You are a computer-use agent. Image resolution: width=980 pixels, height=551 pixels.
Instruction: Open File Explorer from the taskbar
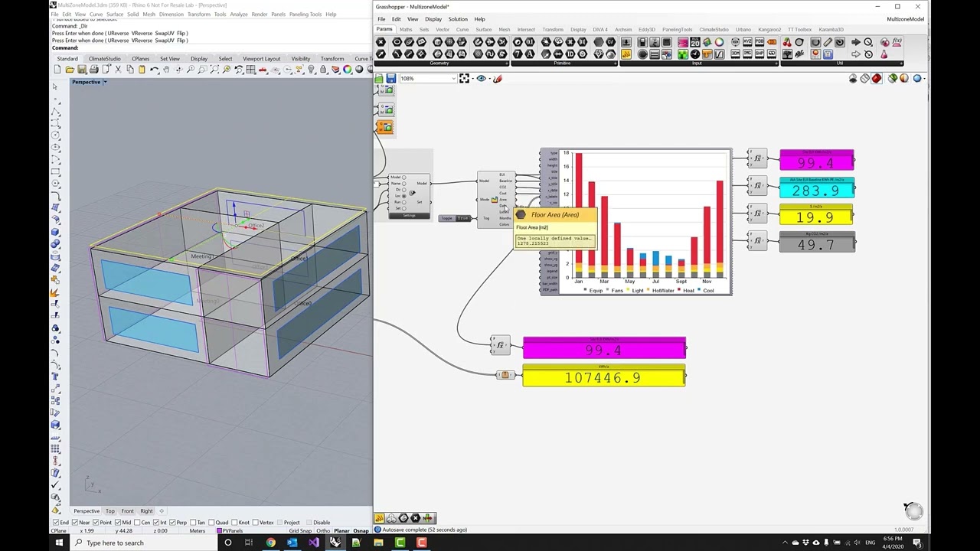coord(378,543)
